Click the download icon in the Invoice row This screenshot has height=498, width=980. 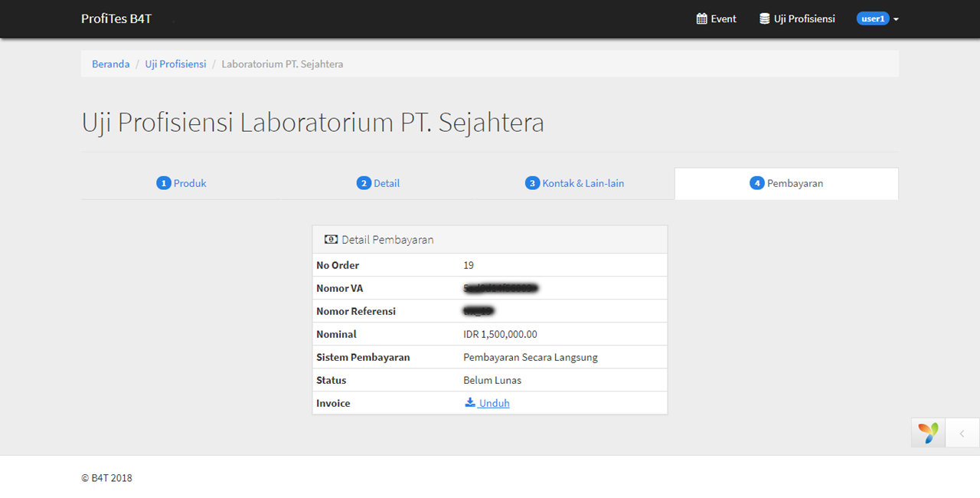tap(470, 403)
